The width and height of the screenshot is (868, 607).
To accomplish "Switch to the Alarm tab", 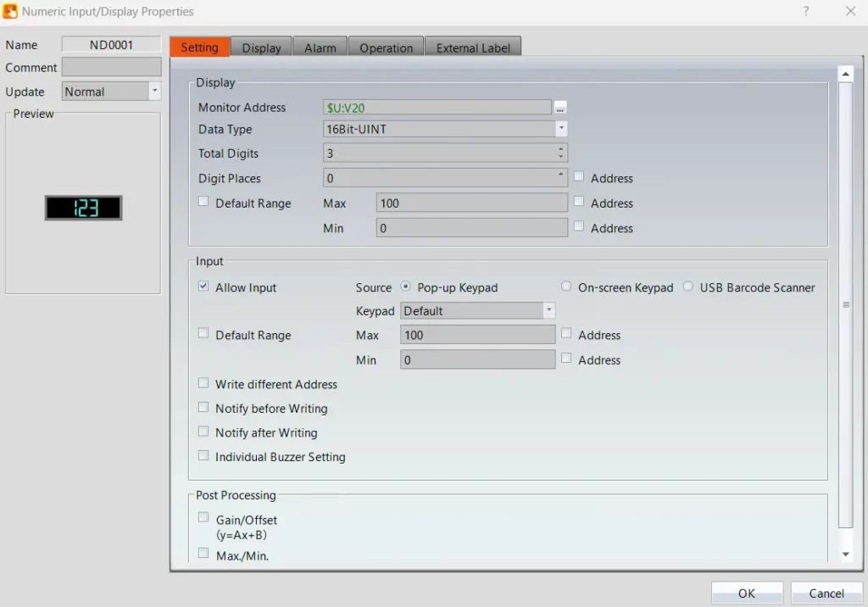I will pos(320,47).
